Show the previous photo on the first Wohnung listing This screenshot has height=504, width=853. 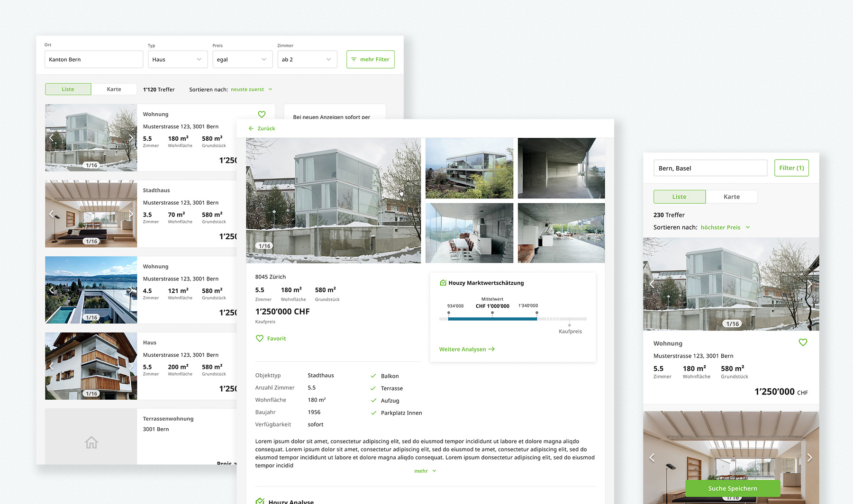click(52, 138)
